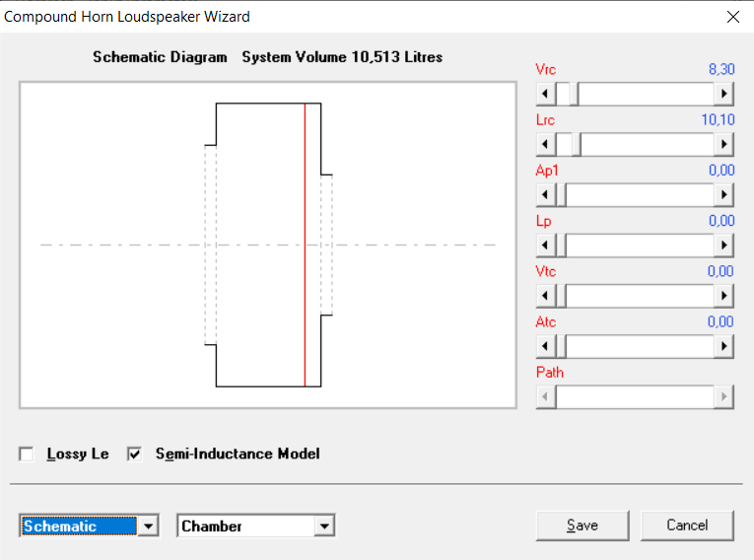Uncheck the Semi-Inductance Model checkbox

click(x=135, y=454)
